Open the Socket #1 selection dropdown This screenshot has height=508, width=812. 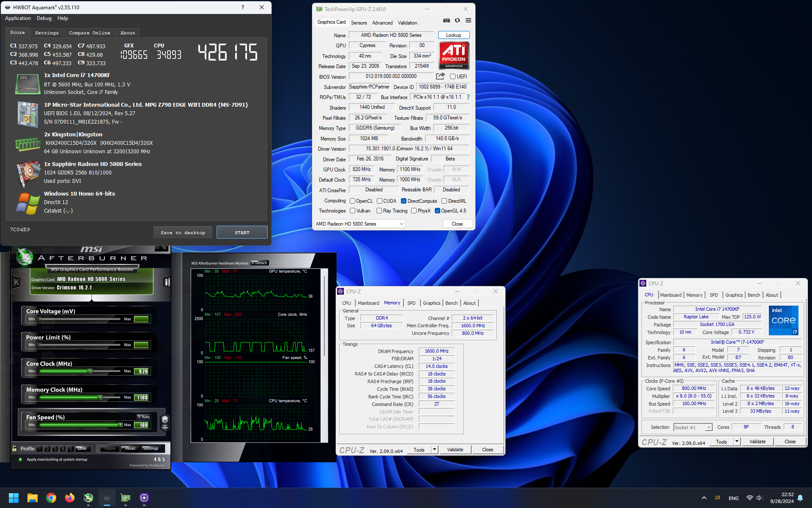tap(693, 428)
